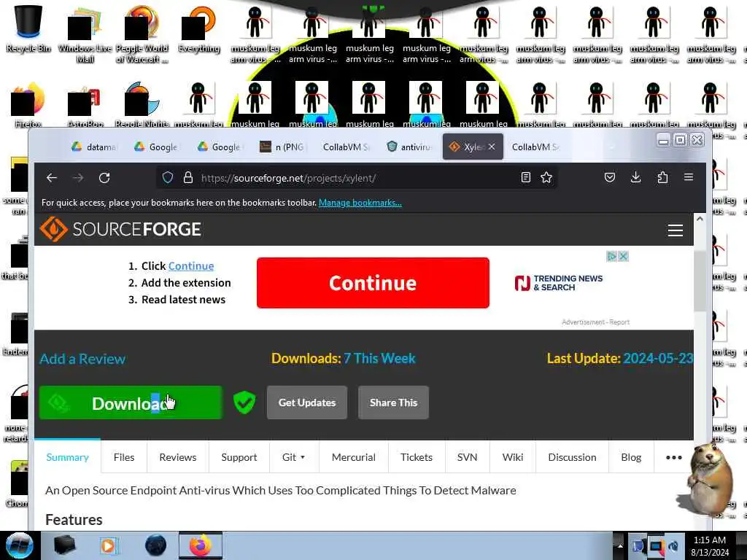Click the forward arrow button
The height and width of the screenshot is (560, 747).
[x=78, y=178]
